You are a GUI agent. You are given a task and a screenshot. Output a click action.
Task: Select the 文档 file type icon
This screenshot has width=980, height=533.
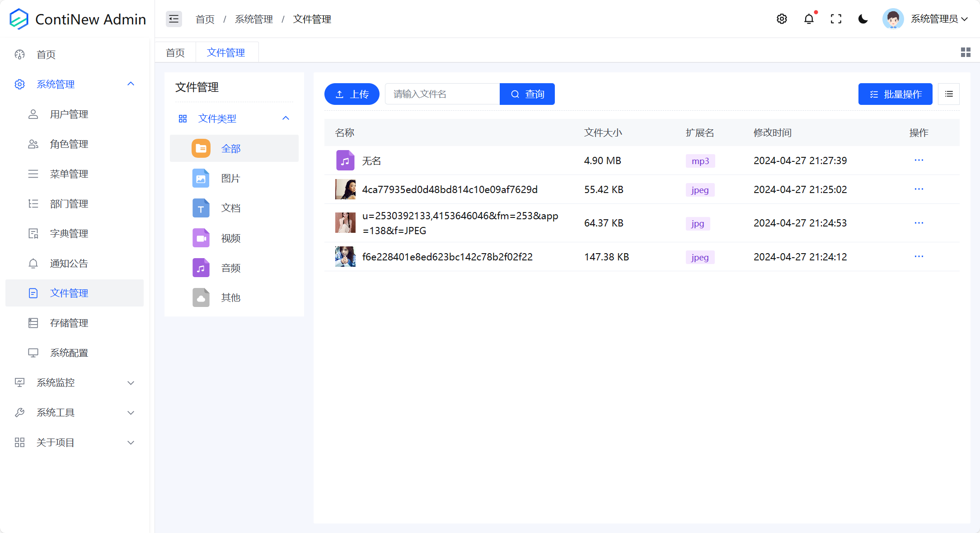(201, 208)
